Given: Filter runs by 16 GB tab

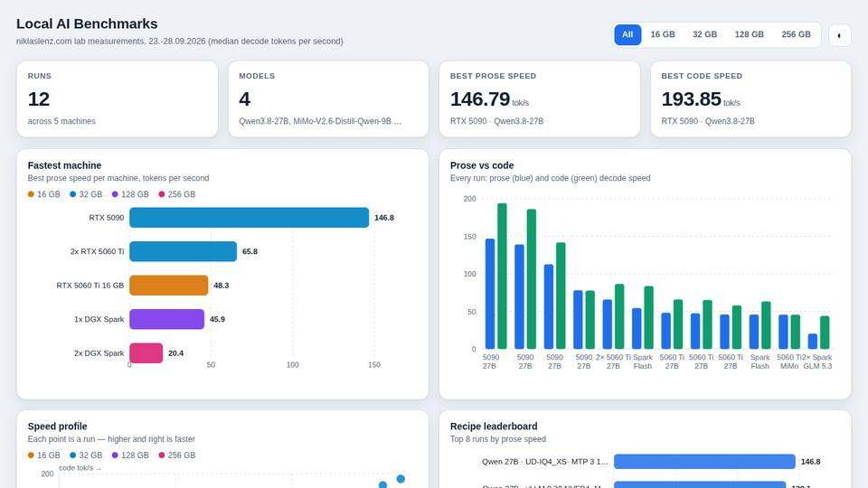Looking at the screenshot, I should tap(662, 34).
